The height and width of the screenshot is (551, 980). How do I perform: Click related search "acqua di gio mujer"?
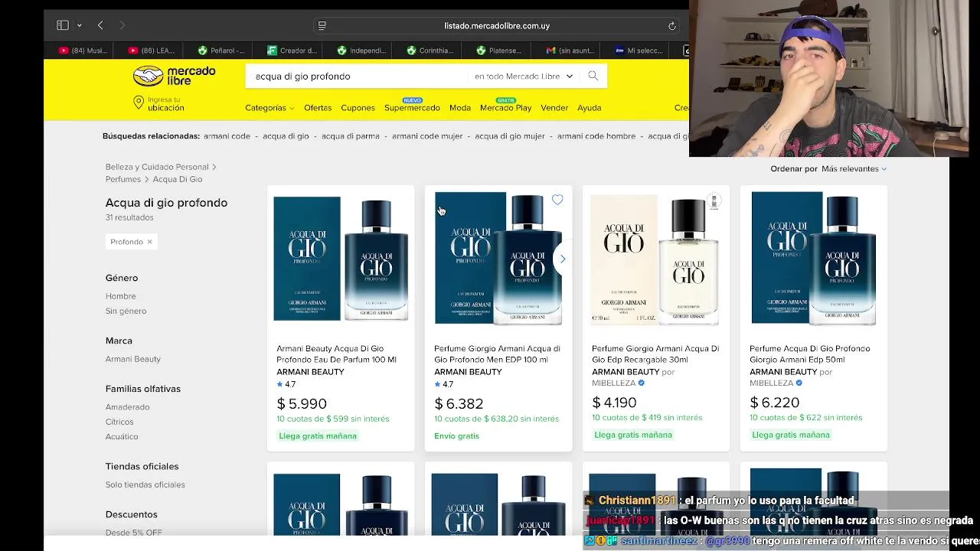(x=510, y=136)
